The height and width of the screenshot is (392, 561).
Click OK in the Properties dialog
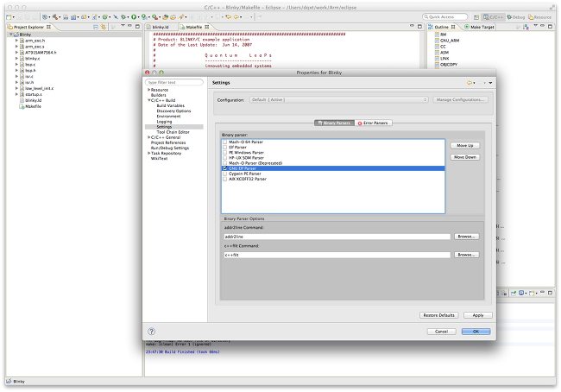click(x=476, y=332)
